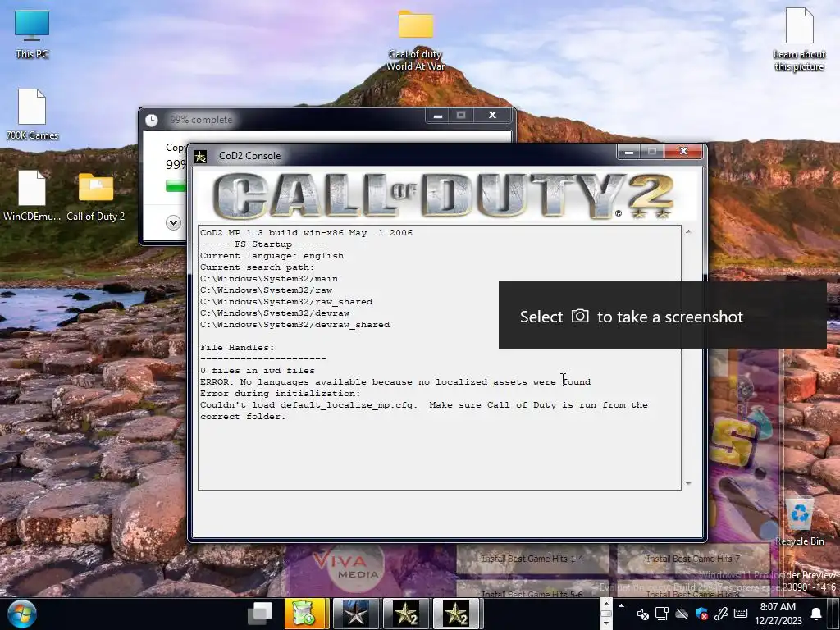Image resolution: width=840 pixels, height=630 pixels.
Task: Click the CoD2 Console title bar icon
Action: click(x=200, y=156)
